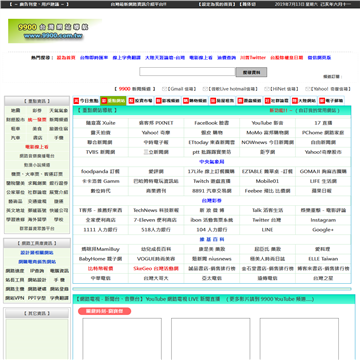Open the Mobile01 link
Viewport: 360px width, 360px height.
pyautogui.click(x=268, y=181)
